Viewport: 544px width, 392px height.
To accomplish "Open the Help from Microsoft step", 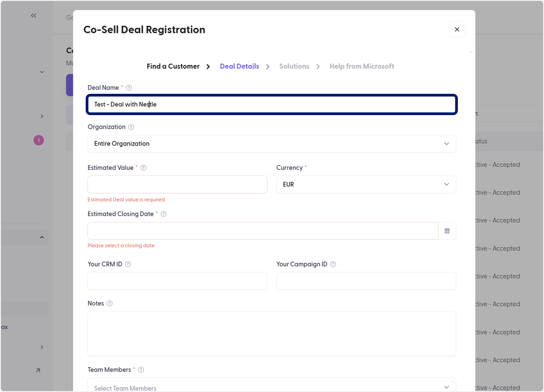I will coord(362,66).
